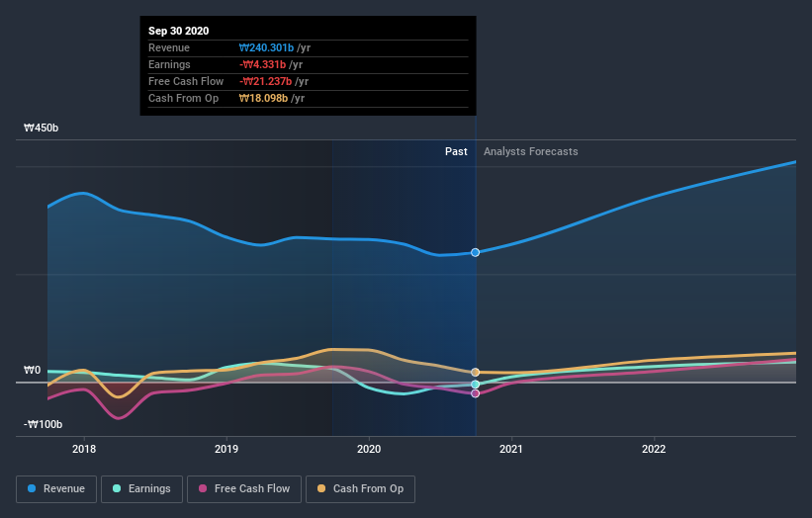Click the Revenue row label in tooltip
Image resolution: width=812 pixels, height=518 pixels.
coord(169,47)
